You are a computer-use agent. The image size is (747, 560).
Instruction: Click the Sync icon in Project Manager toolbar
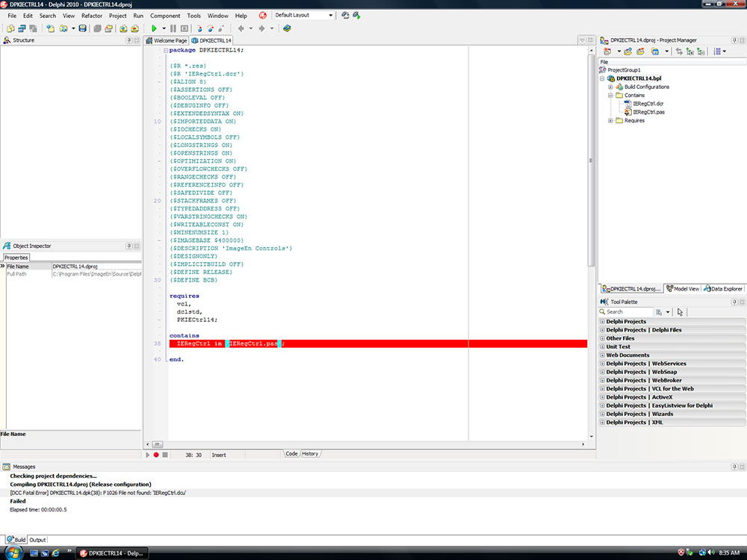point(679,52)
